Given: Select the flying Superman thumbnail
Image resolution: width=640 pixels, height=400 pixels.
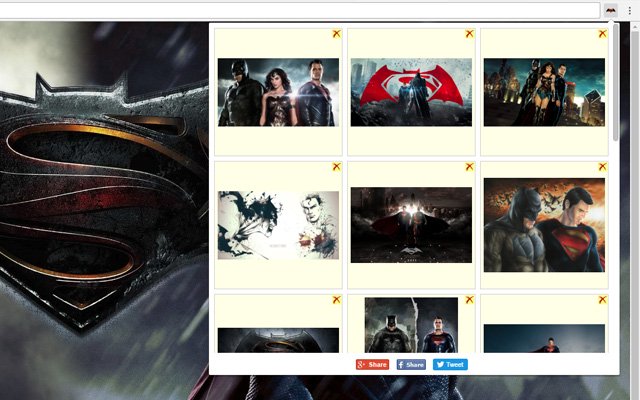Looking at the screenshot, I should click(x=544, y=338).
